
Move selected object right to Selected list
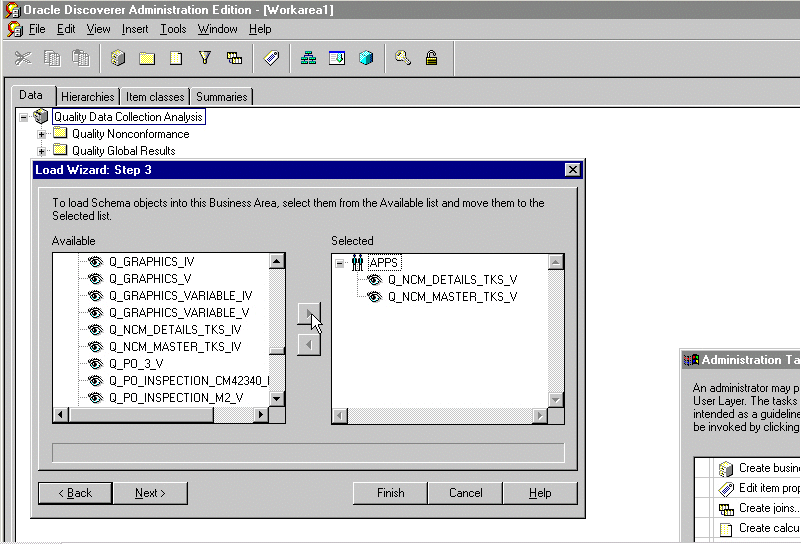click(309, 314)
